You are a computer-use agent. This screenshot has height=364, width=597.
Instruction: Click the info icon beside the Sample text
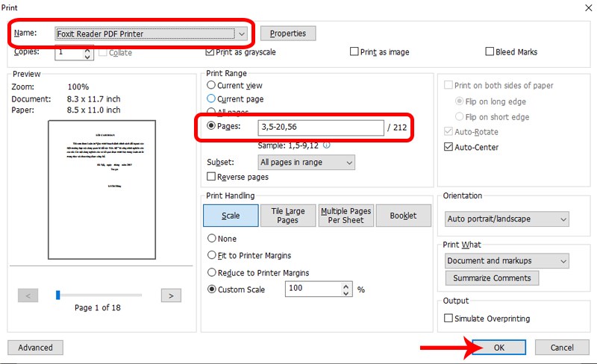[x=326, y=145]
